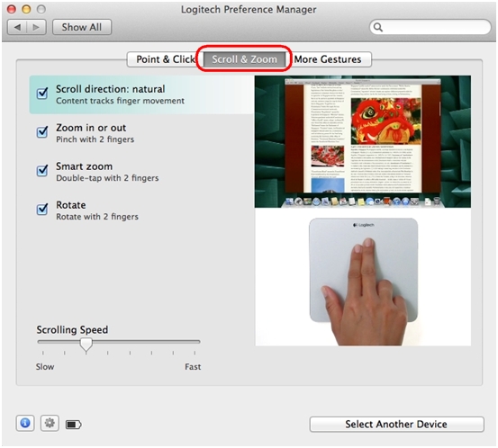Viewport: 498px width, 448px height.
Task: Disable the Smart zoom checkbox
Action: click(42, 170)
